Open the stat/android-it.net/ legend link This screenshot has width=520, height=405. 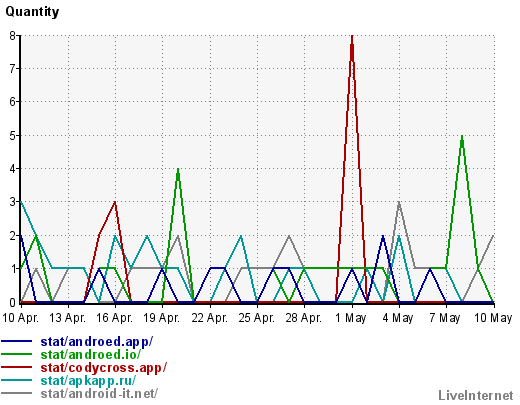(99, 394)
